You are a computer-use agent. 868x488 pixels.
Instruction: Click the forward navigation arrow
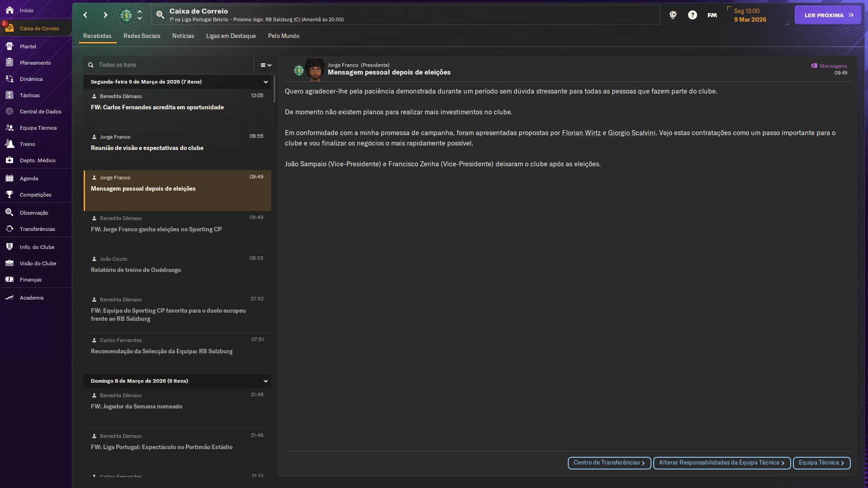pos(105,15)
